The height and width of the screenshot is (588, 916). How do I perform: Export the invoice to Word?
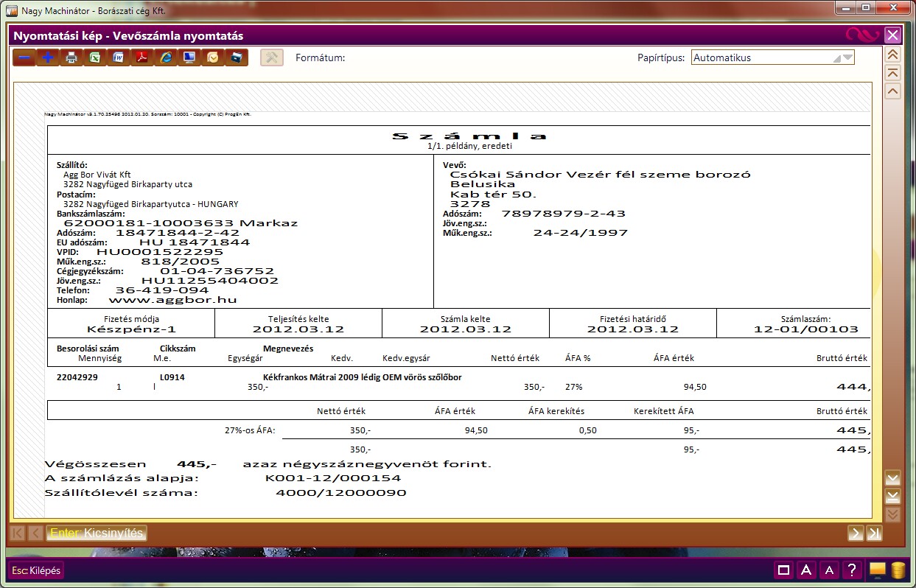point(119,57)
